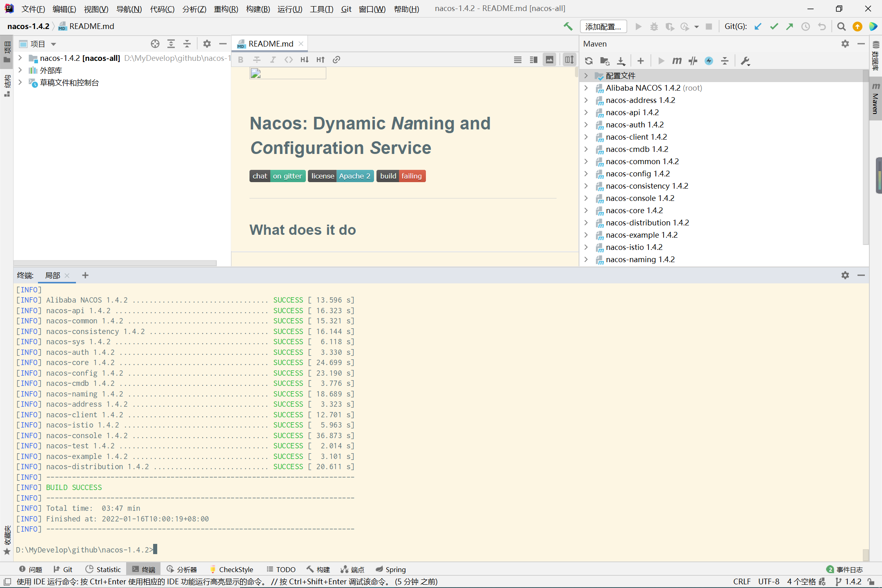Expand the 外部库 tree node
882x588 pixels.
pos(20,70)
